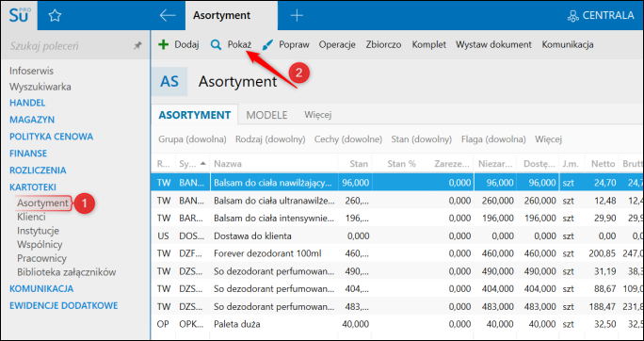Collapse the KARTOTEKI section
Viewport: 644px width, 341px height.
[33, 187]
